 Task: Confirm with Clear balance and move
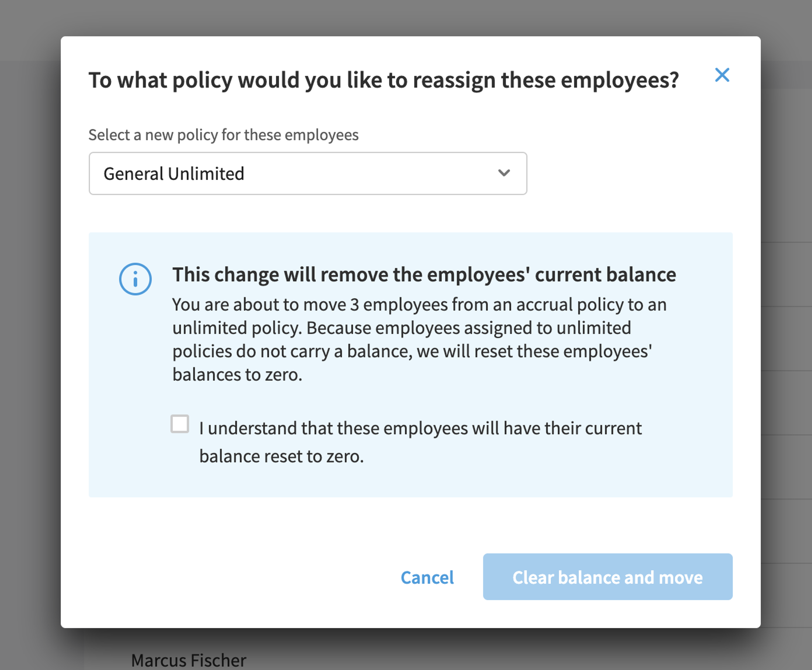608,577
